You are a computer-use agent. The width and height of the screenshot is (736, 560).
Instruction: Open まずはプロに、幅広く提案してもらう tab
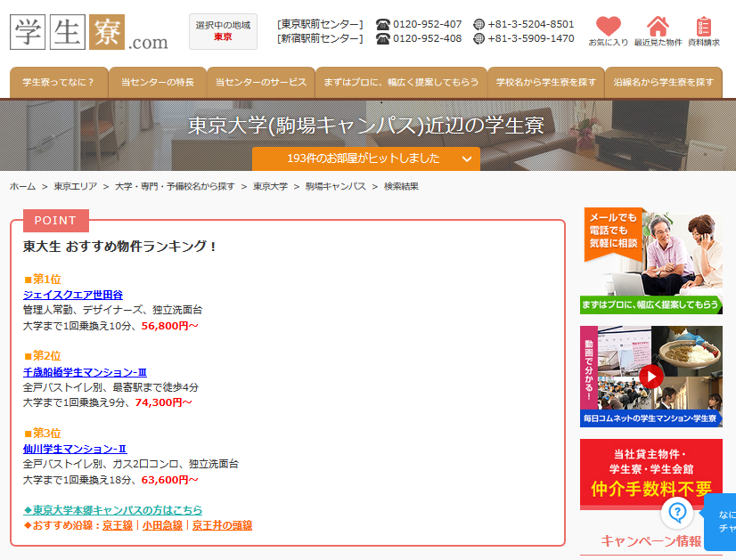point(401,82)
